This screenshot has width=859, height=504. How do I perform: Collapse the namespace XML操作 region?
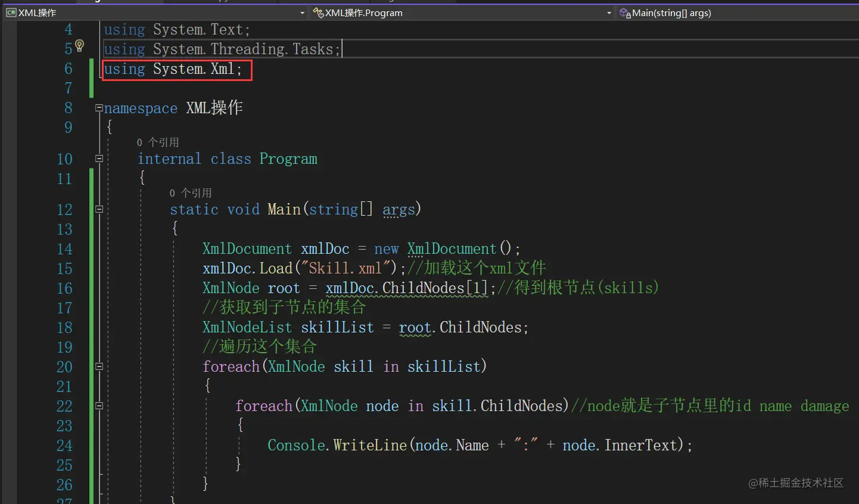click(99, 108)
